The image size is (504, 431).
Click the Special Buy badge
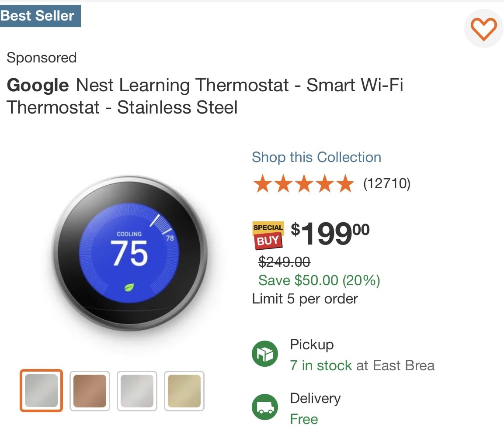click(268, 235)
